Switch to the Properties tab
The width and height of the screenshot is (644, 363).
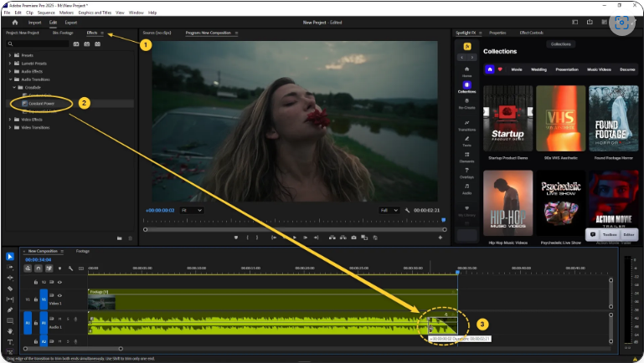pyautogui.click(x=497, y=33)
